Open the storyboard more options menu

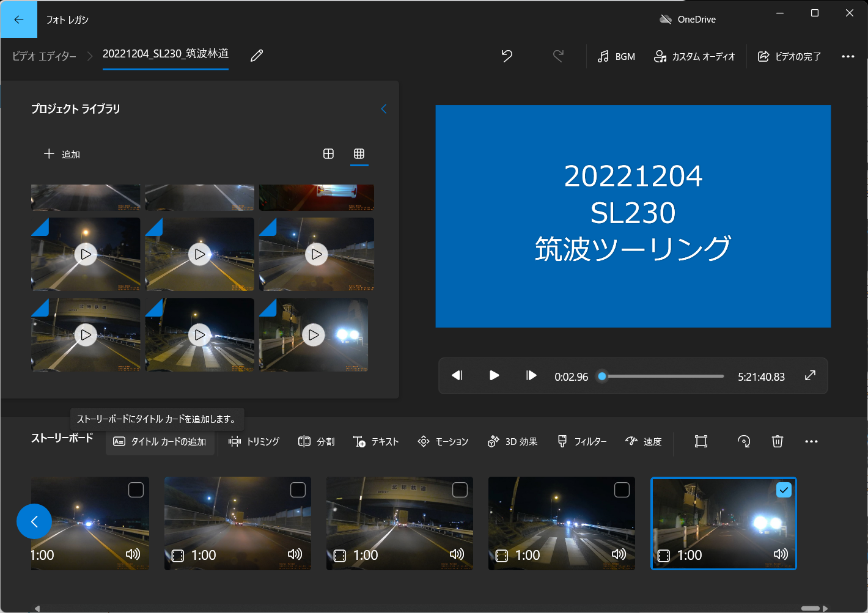811,441
